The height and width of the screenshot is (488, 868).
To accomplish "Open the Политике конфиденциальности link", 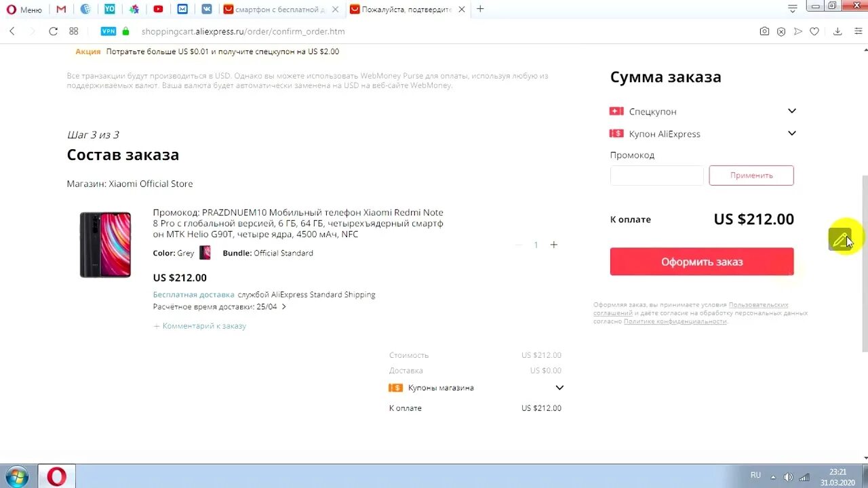I will click(675, 321).
